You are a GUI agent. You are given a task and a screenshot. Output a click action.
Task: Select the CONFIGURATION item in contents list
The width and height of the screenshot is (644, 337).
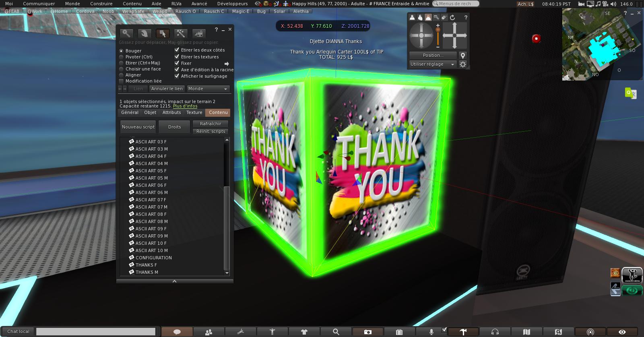pyautogui.click(x=153, y=258)
